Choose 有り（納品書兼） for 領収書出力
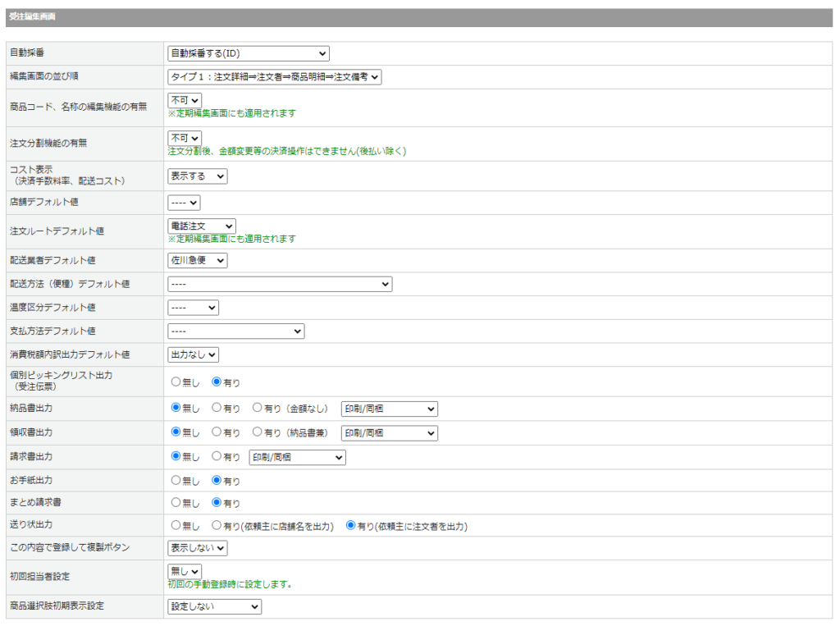The image size is (840, 626). click(258, 432)
